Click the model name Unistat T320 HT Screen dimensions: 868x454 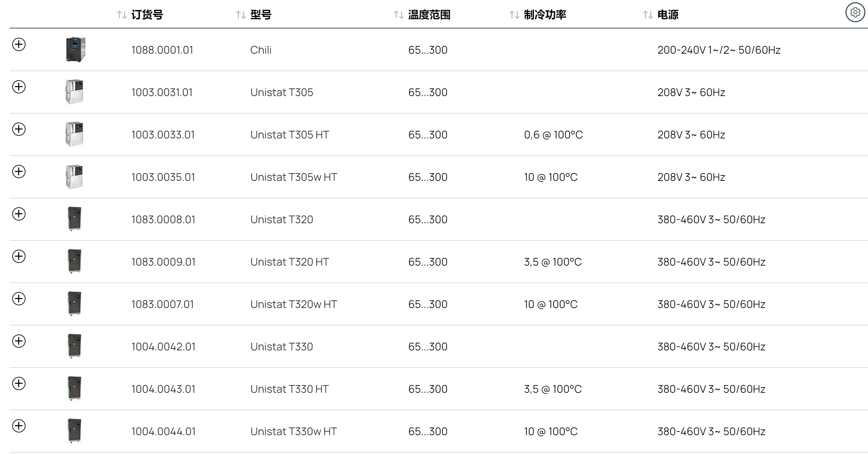289,262
